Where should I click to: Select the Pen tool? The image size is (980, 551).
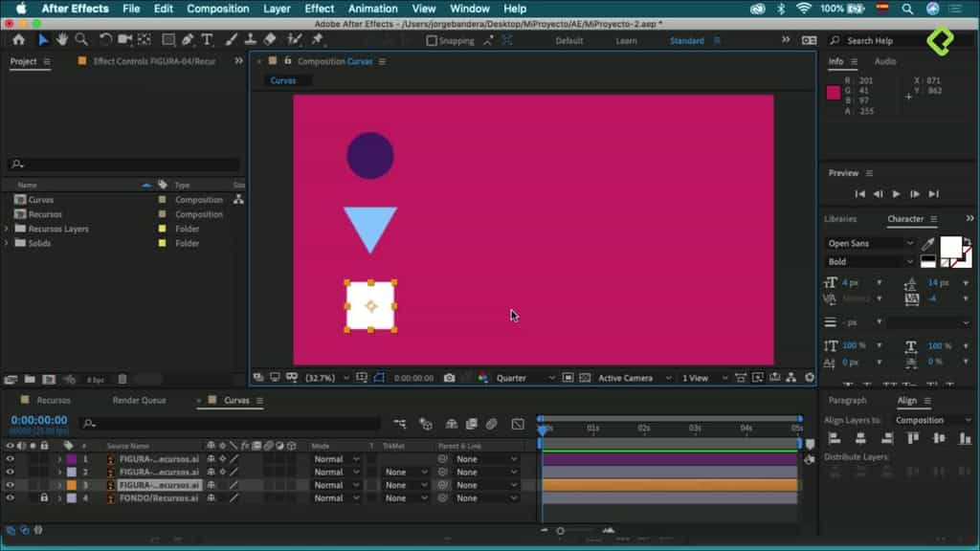(x=188, y=40)
